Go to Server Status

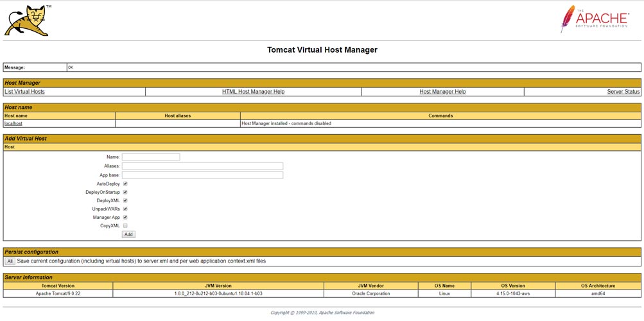point(623,92)
